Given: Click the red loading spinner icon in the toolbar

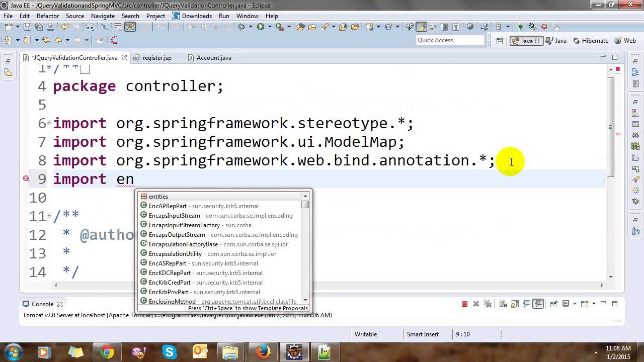Looking at the screenshot, I should click(x=114, y=40).
